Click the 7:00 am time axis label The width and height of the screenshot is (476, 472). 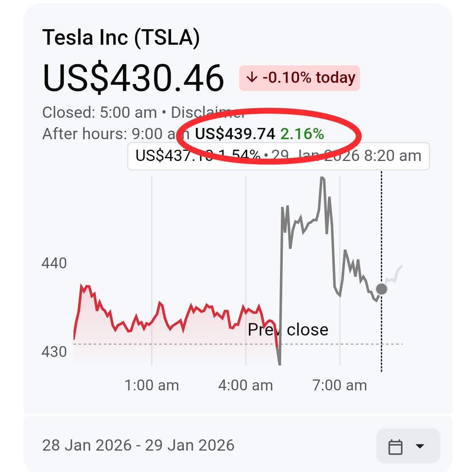[x=339, y=385]
